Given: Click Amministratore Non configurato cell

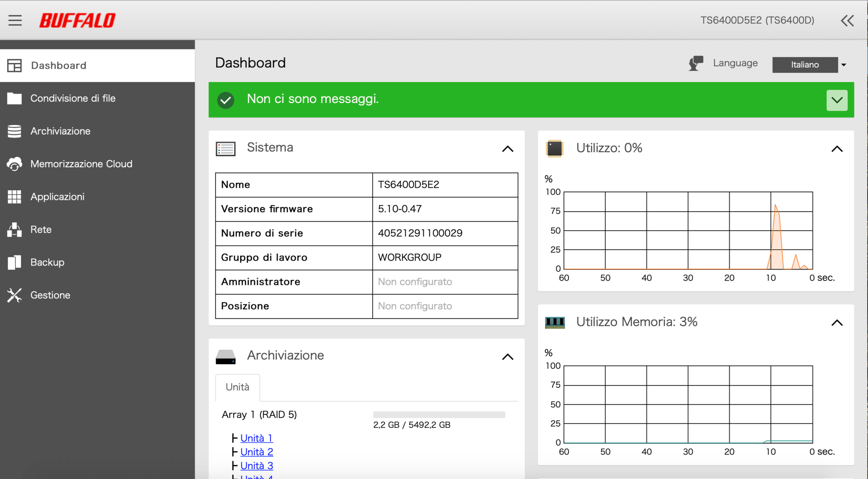Looking at the screenshot, I should 445,282.
